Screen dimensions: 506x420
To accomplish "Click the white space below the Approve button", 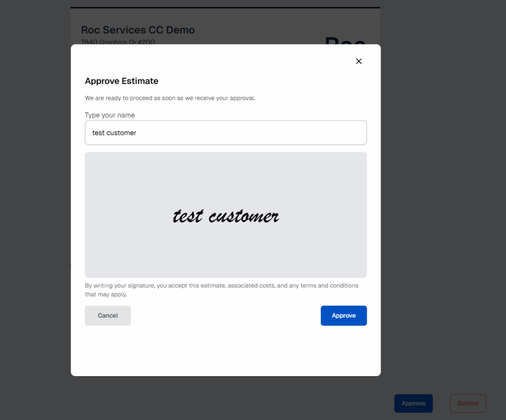I will click(226, 351).
